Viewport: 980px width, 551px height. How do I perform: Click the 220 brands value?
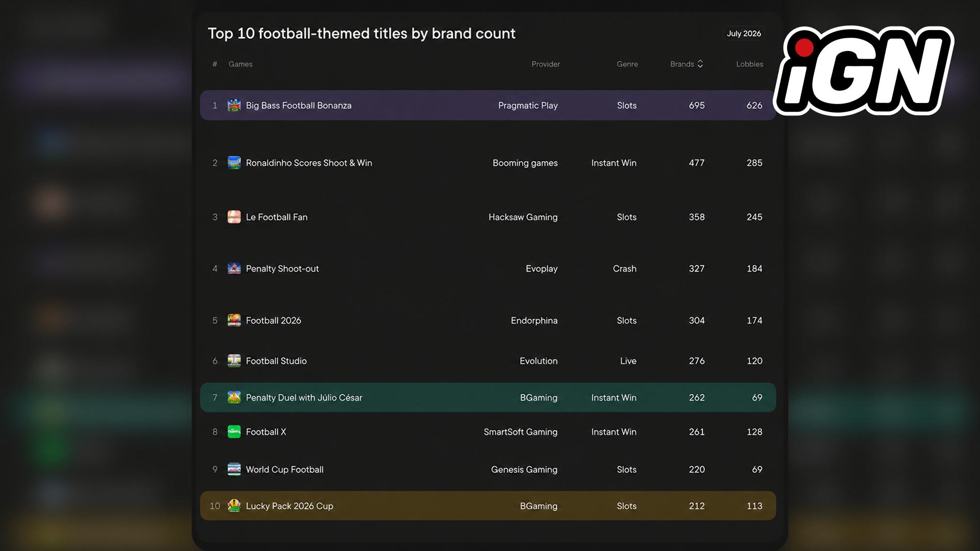click(697, 469)
